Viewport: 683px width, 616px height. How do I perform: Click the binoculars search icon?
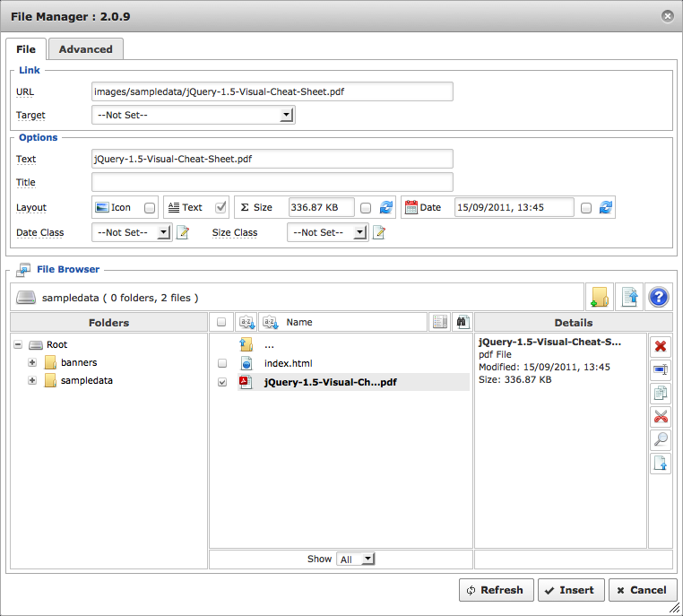point(463,323)
